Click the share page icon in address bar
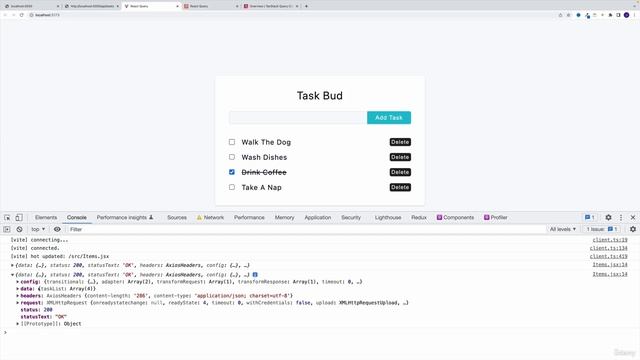The image size is (640, 360). coord(560,15)
